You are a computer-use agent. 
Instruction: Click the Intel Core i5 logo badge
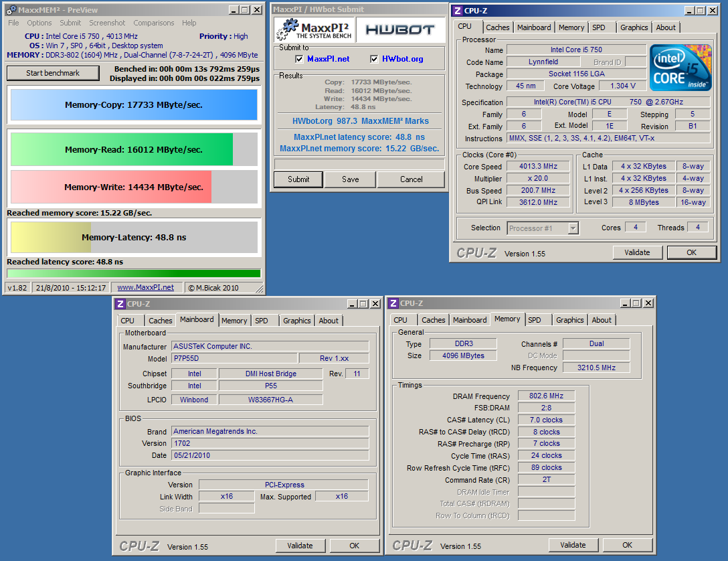[x=680, y=68]
